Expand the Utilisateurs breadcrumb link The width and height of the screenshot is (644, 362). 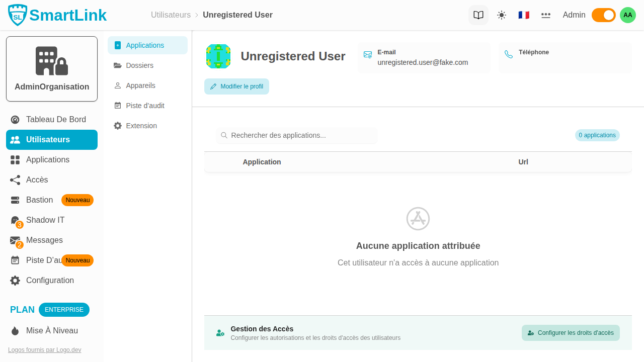pyautogui.click(x=171, y=15)
